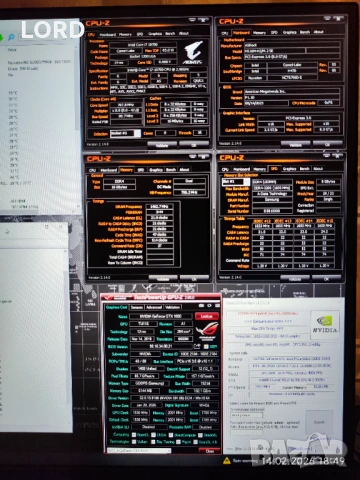The height and width of the screenshot is (480, 360).
Task: Open GPU selection dropdown at GPU-Z bottom
Action: pyautogui.click(x=139, y=451)
